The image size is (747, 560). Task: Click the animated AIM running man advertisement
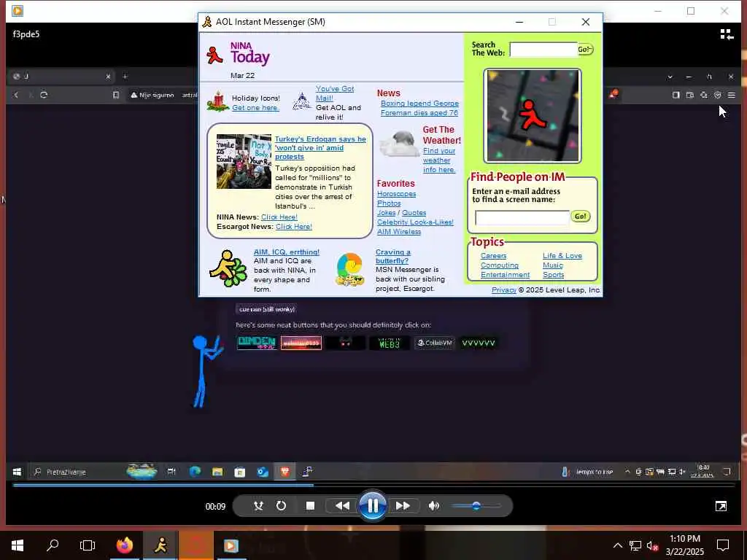[532, 116]
